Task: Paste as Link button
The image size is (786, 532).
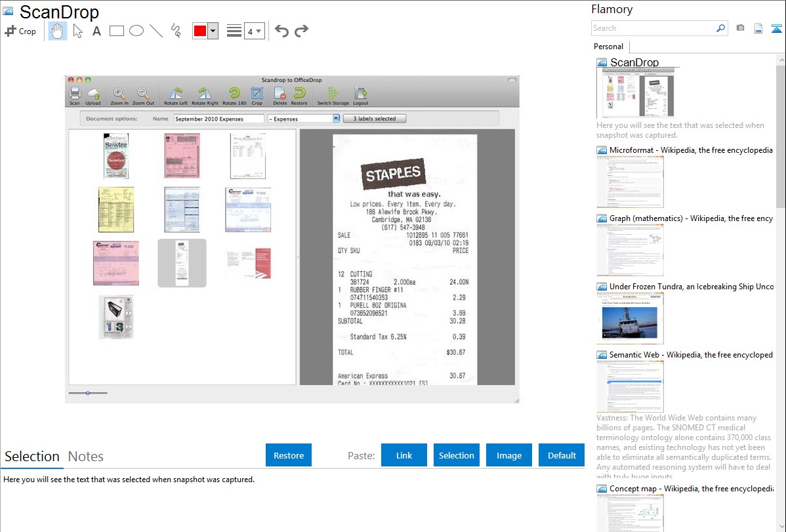Action: click(x=404, y=455)
